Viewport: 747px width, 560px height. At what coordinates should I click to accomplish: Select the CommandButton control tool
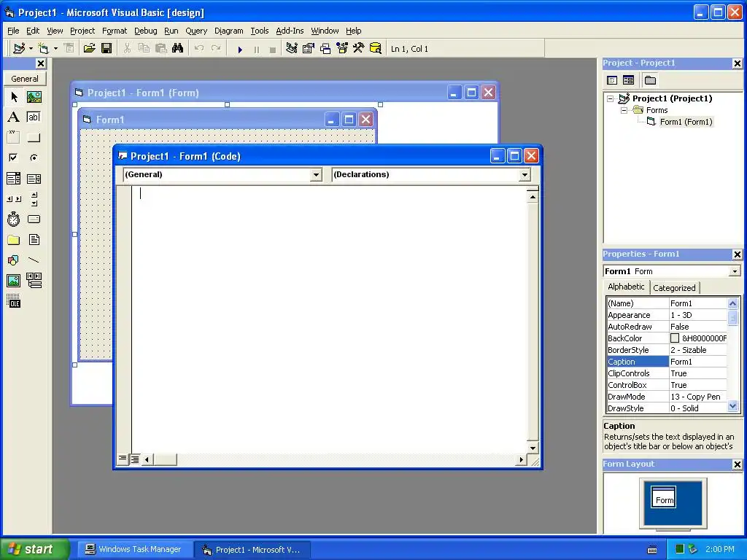pos(34,138)
